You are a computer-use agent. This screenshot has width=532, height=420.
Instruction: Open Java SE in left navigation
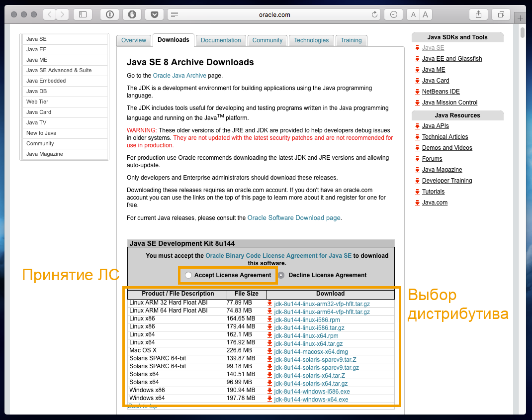coord(65,39)
